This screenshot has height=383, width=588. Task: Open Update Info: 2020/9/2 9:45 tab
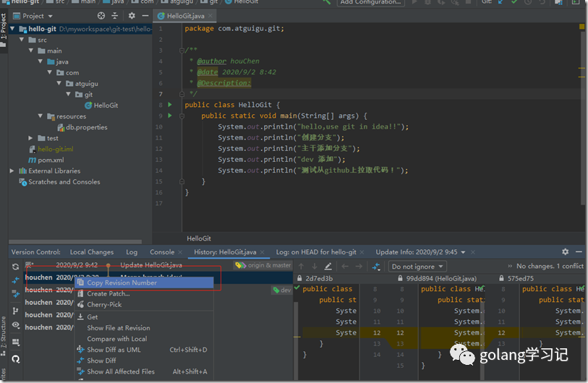[x=417, y=252]
